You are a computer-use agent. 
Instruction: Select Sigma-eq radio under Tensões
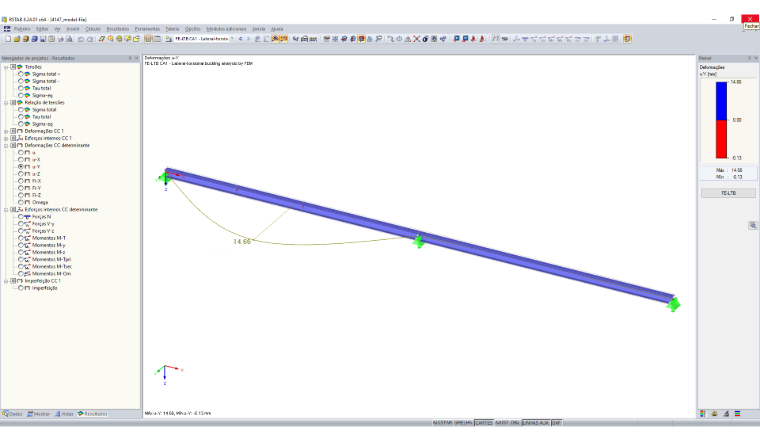[x=21, y=95]
